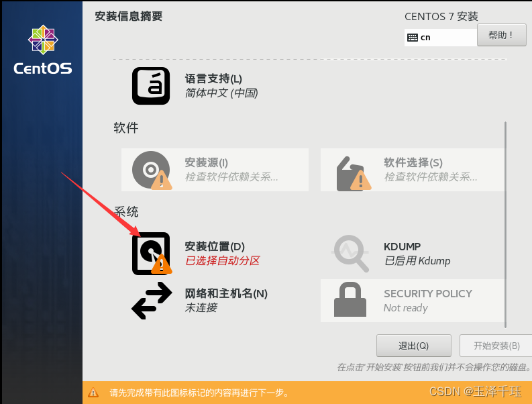Click the warning icon in the orange bar
Viewport: 532px width, 404px height.
coord(93,393)
